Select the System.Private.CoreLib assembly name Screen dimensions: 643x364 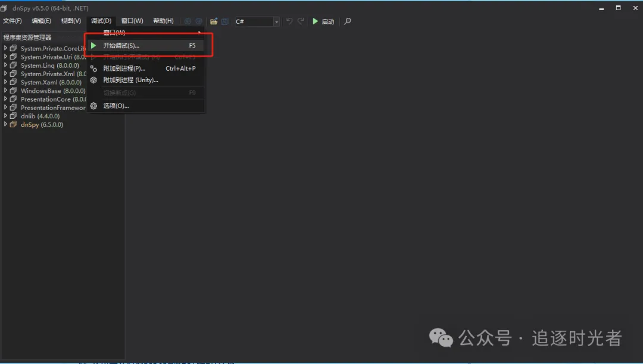[x=54, y=49]
